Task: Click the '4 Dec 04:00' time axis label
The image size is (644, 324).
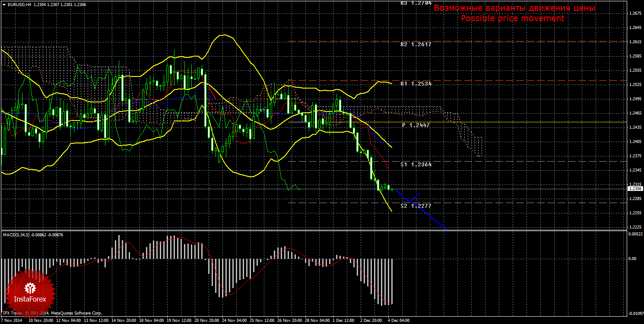Action: (x=397, y=321)
